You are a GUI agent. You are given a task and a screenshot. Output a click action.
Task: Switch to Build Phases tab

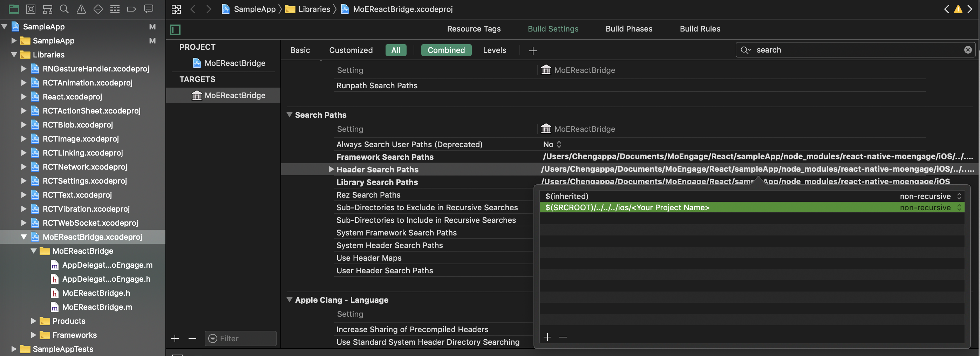click(x=629, y=29)
